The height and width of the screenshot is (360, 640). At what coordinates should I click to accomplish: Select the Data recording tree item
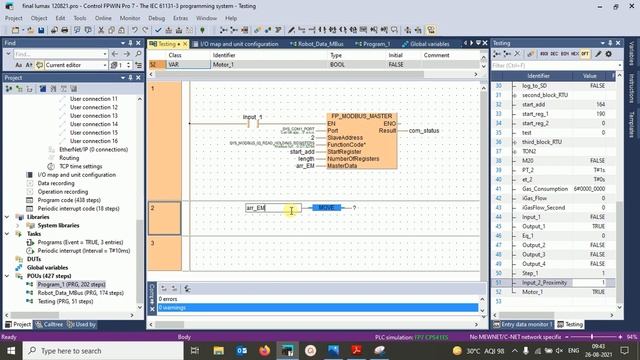point(56,183)
